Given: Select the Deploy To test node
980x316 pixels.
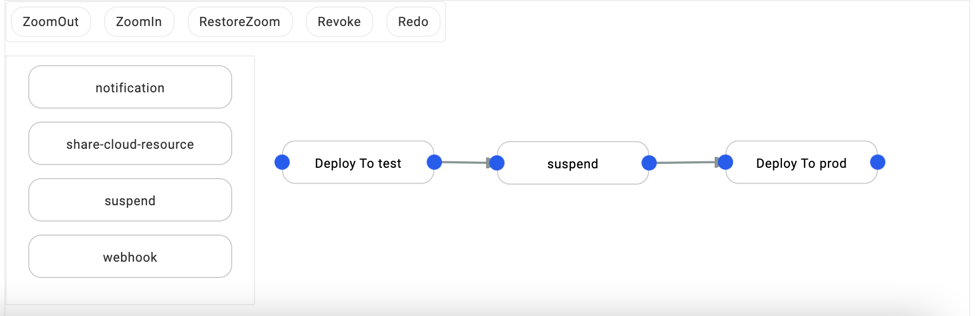Looking at the screenshot, I should click(x=358, y=163).
